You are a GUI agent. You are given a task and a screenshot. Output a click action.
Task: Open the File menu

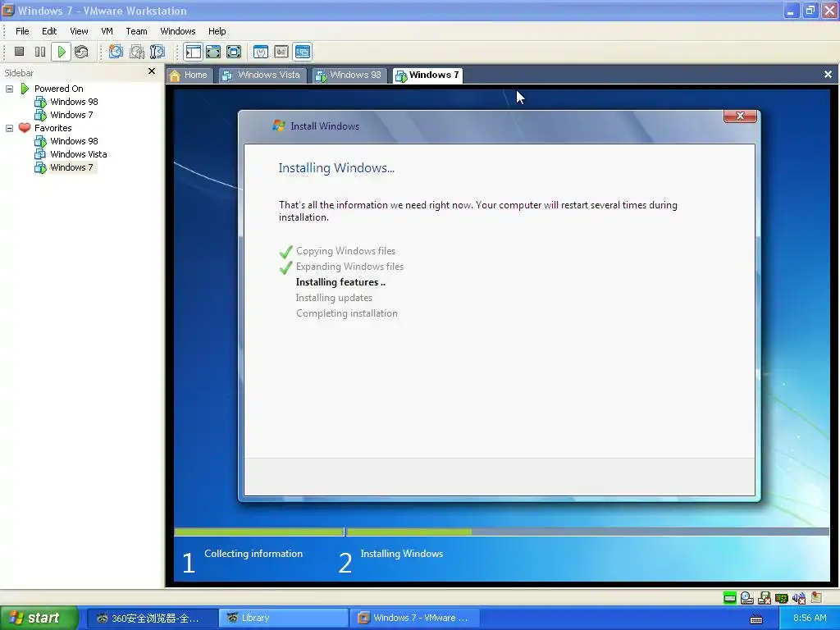pos(22,31)
